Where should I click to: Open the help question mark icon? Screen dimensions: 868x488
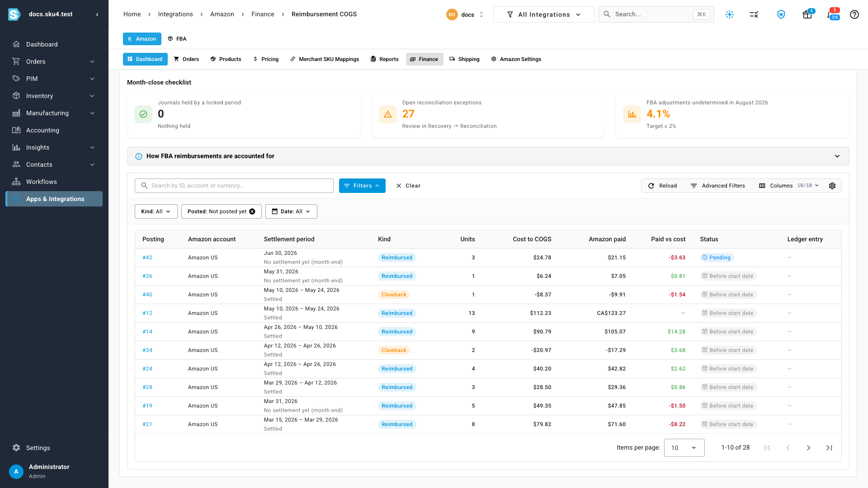tap(854, 14)
